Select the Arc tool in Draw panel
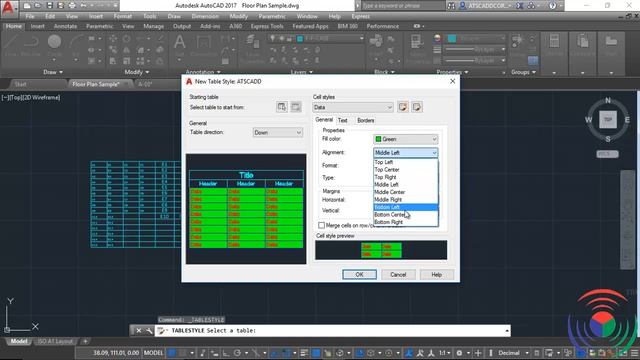 coord(76,42)
